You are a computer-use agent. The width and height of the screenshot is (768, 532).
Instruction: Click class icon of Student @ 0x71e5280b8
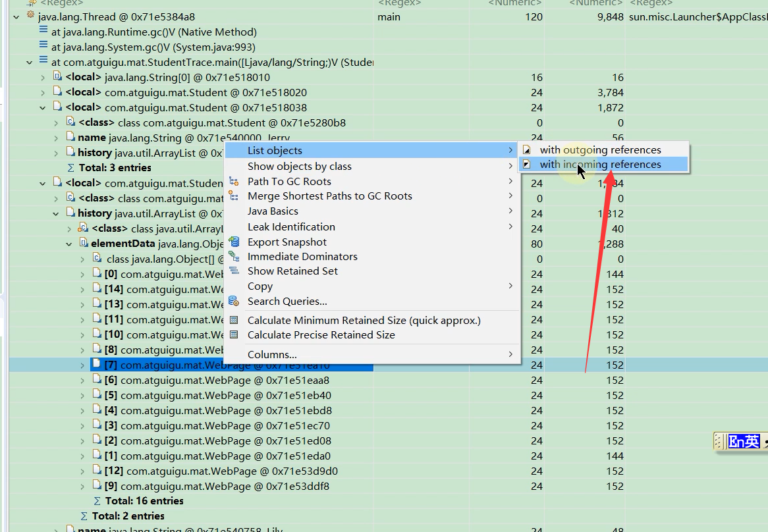70,122
